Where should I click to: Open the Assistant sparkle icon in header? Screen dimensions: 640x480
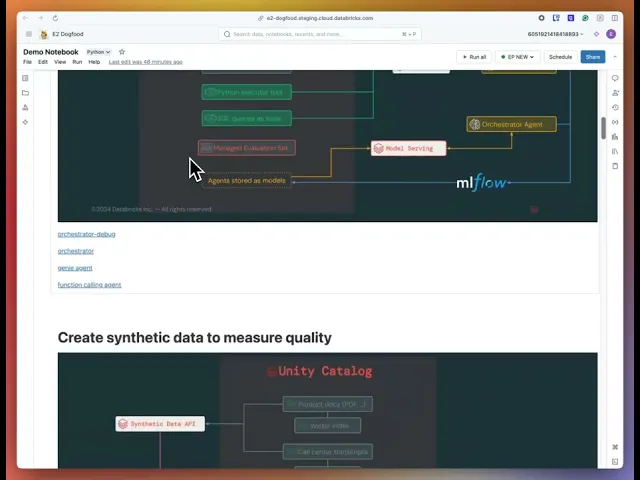(x=596, y=34)
